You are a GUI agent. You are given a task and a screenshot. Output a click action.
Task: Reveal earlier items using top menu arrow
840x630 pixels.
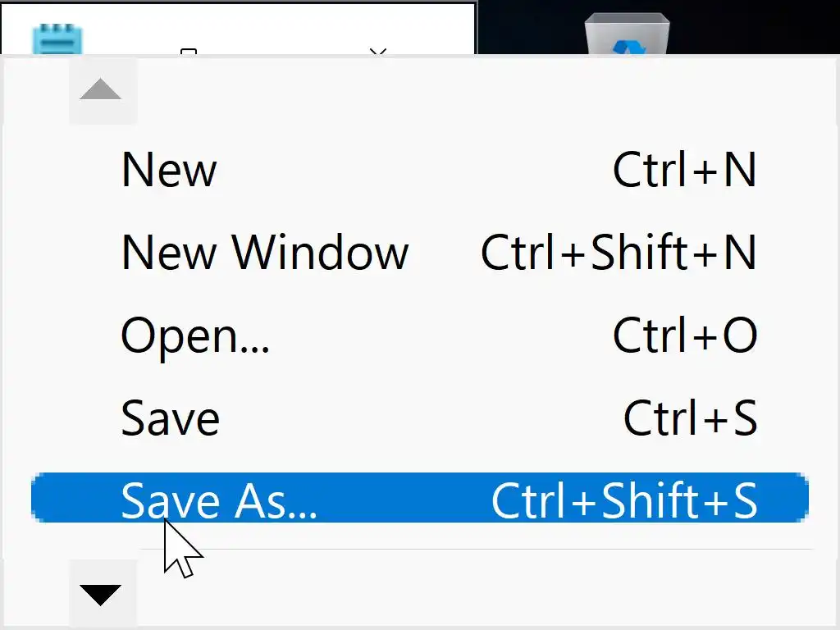(101, 91)
